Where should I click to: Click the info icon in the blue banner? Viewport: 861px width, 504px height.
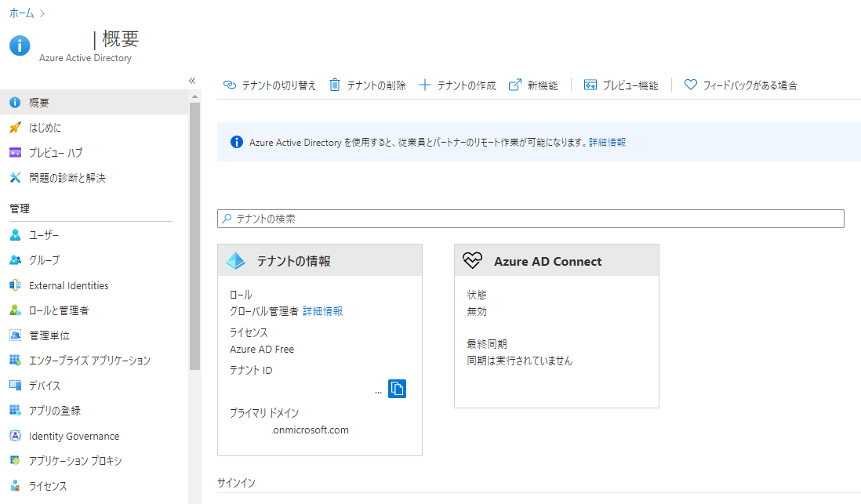click(x=237, y=142)
